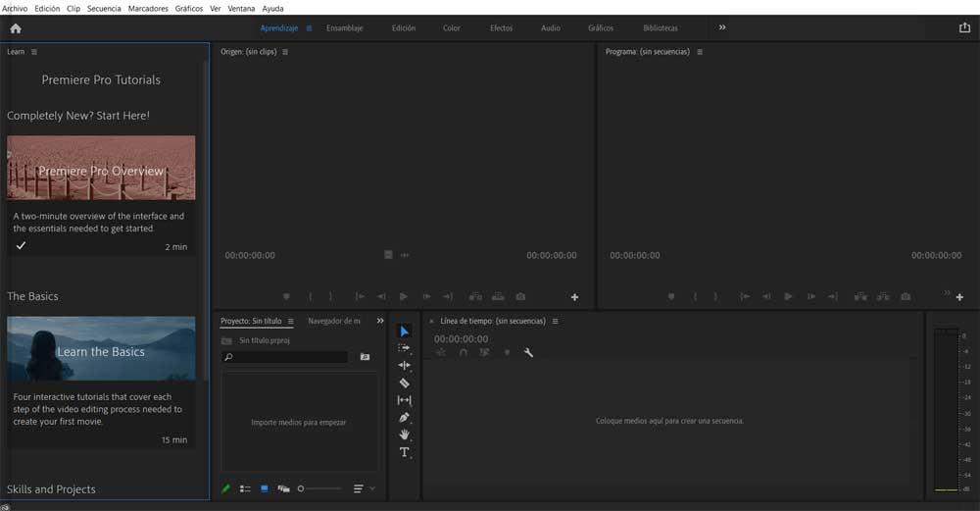The height and width of the screenshot is (511, 980).
Task: Click new bin folder icon beside project search
Action: pyautogui.click(x=365, y=357)
